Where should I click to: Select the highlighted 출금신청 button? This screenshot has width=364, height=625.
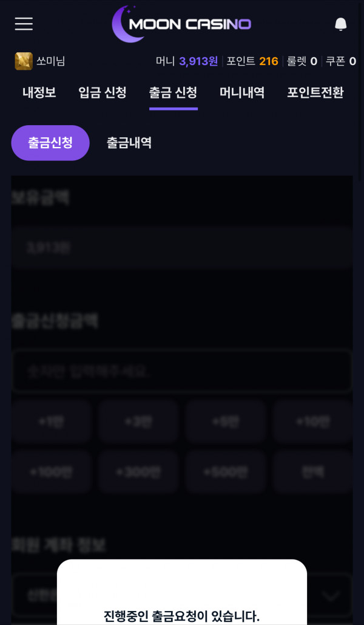click(50, 143)
